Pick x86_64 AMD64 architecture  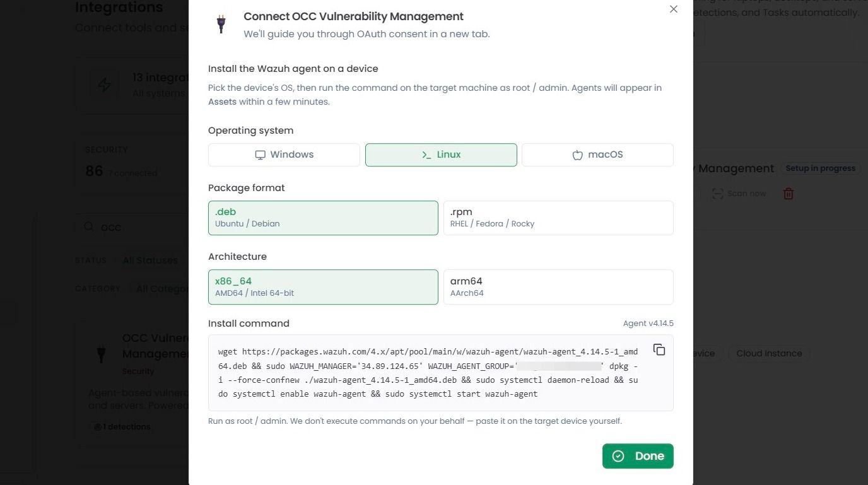pyautogui.click(x=323, y=287)
